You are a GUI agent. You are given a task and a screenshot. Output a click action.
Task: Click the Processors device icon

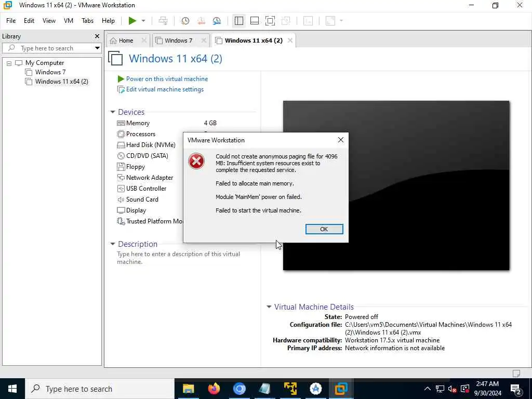point(121,134)
